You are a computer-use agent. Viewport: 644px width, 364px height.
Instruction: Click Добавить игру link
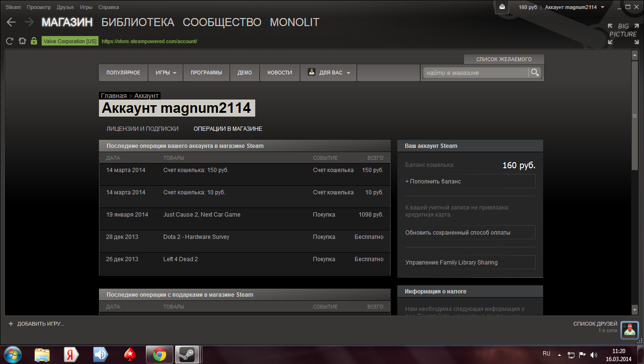click(x=40, y=324)
